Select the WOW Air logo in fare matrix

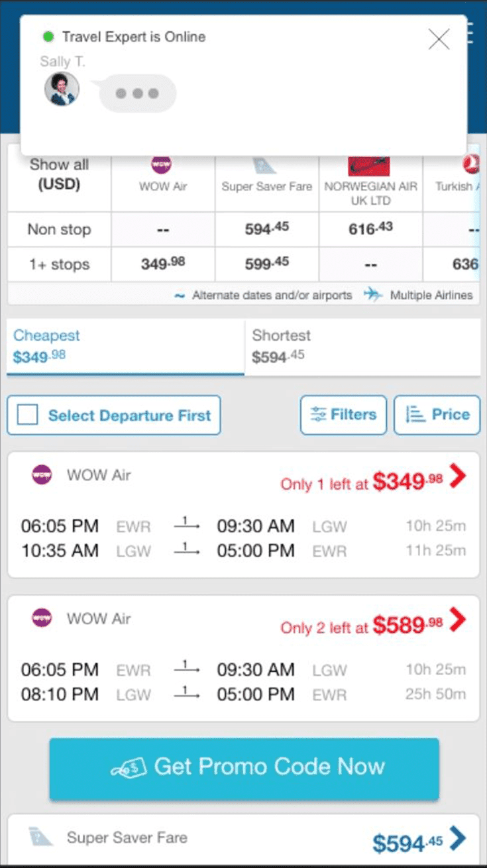162,164
